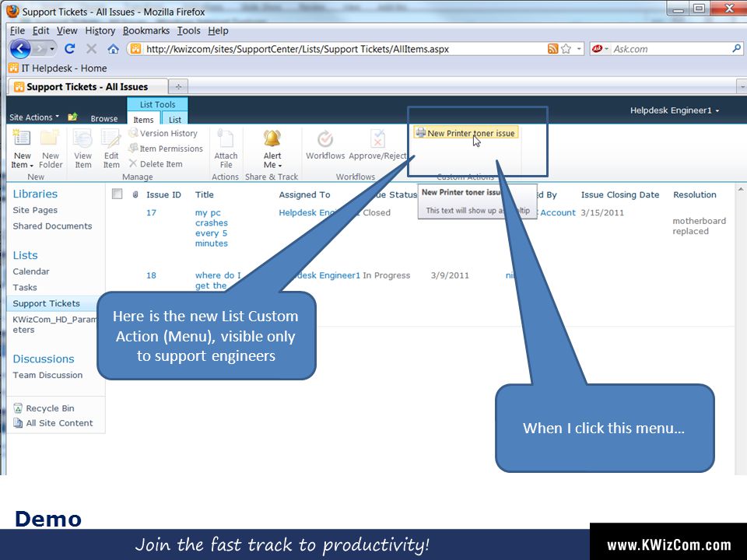Open the address bar dropdown arrow
This screenshot has height=560, width=747.
(579, 48)
